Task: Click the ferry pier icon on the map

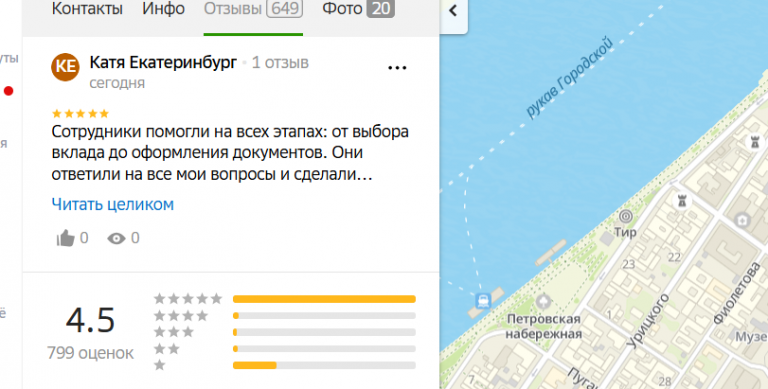Action: coord(483,300)
